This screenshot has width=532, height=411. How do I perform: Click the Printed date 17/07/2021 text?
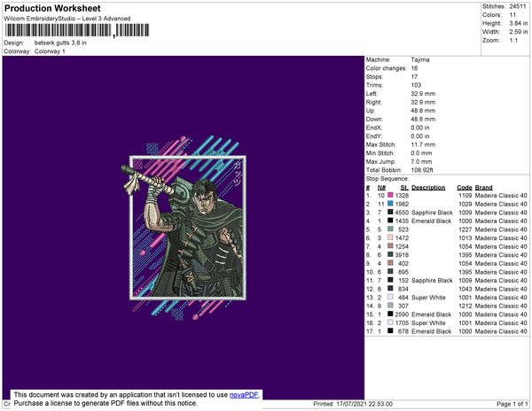353,404
